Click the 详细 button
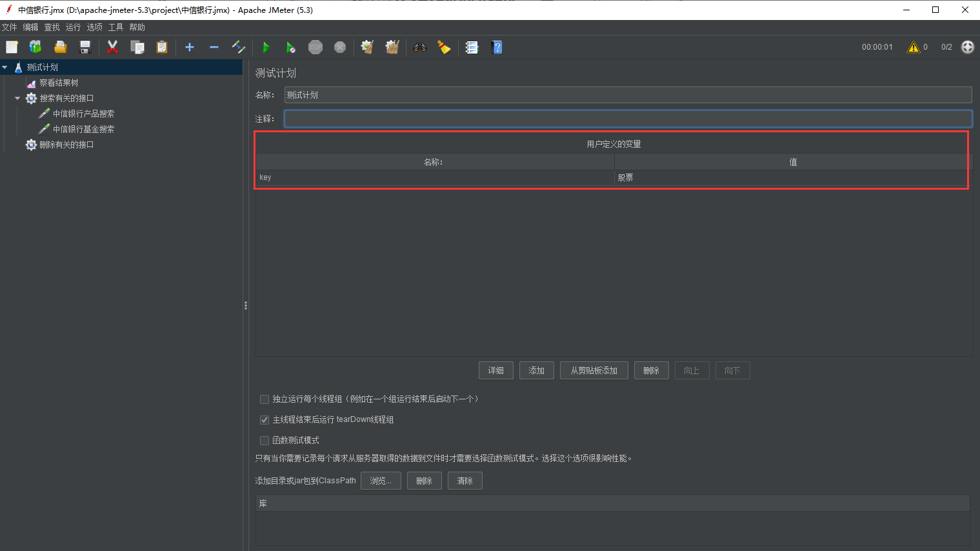Image resolution: width=980 pixels, height=551 pixels. pos(496,370)
